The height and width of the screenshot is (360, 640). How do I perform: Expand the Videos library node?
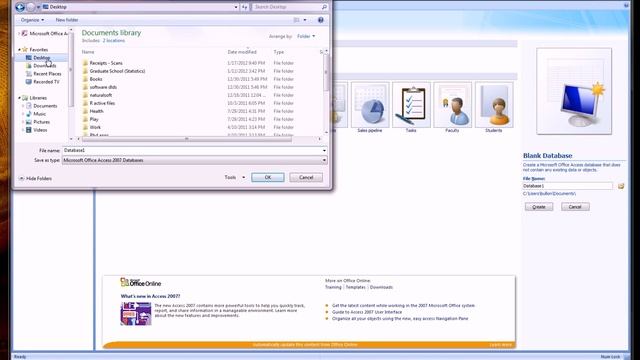[23, 130]
